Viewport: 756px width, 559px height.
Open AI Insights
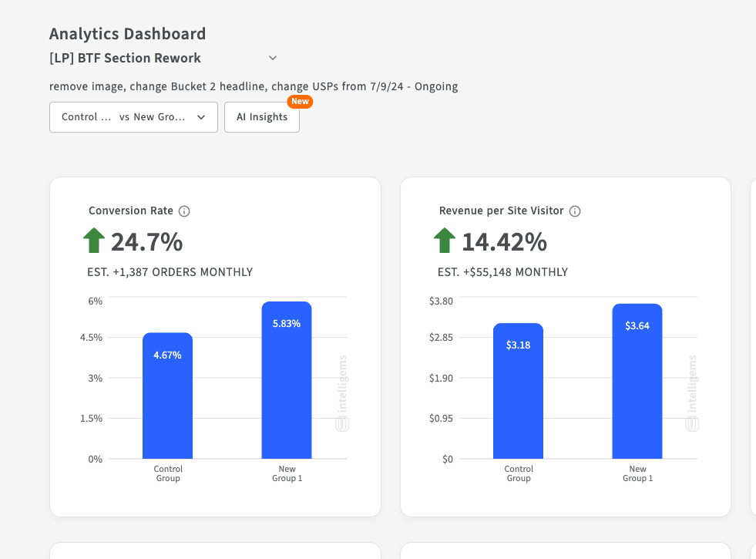pyautogui.click(x=262, y=117)
